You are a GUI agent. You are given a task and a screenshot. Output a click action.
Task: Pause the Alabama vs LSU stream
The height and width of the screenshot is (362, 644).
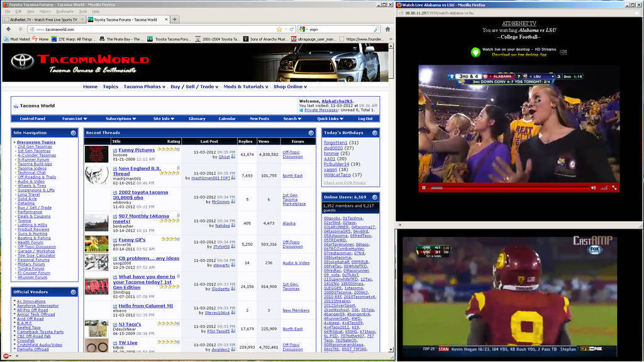click(x=424, y=187)
